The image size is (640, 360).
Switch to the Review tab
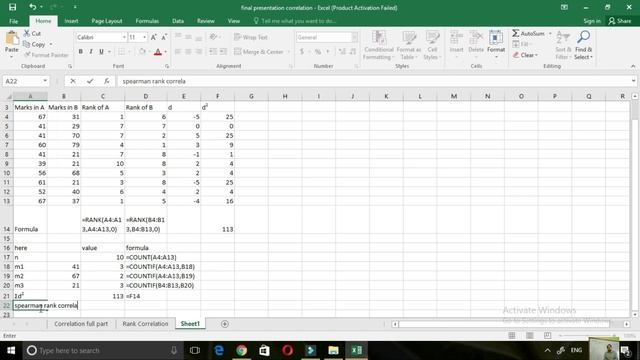point(205,21)
